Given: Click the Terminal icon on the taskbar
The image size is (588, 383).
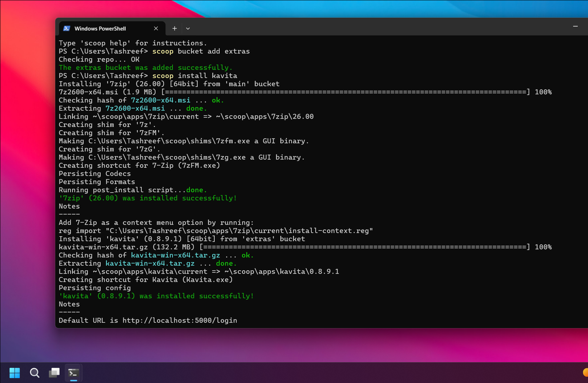Looking at the screenshot, I should tap(73, 373).
